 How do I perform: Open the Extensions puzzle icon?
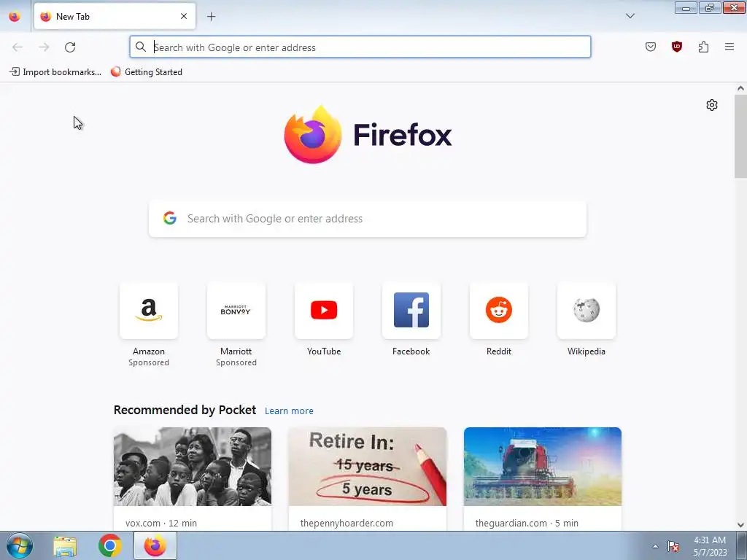703,47
